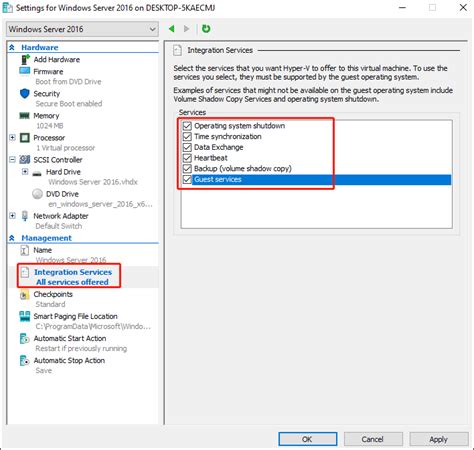Disable the Heartbeat service checkbox
The height and width of the screenshot is (450, 474).
click(187, 158)
